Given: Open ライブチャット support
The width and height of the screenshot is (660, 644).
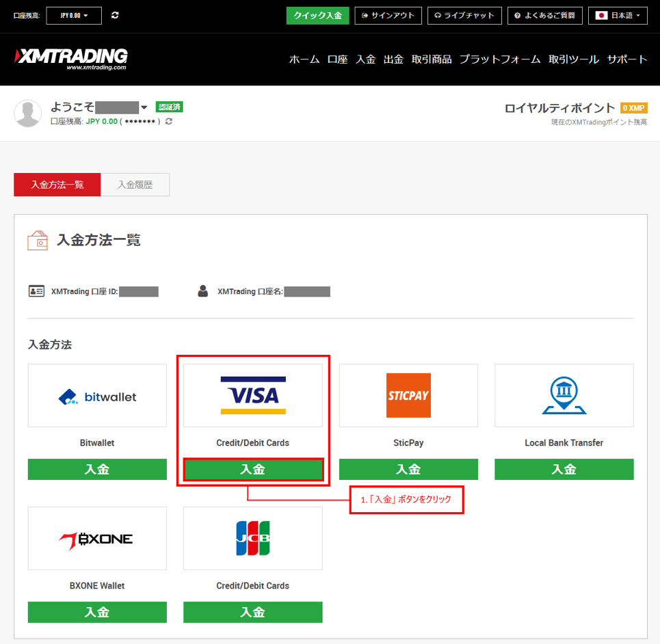Looking at the screenshot, I should click(x=464, y=15).
